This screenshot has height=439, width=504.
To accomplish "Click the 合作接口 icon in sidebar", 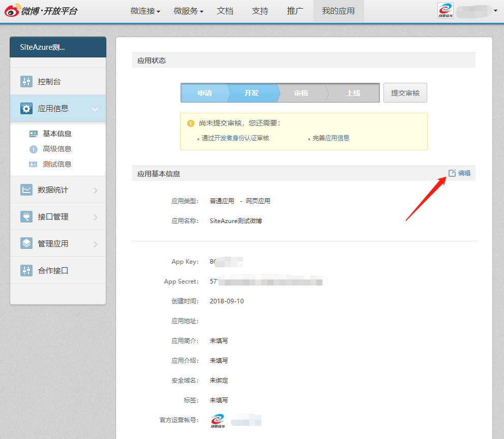I will 26,270.
